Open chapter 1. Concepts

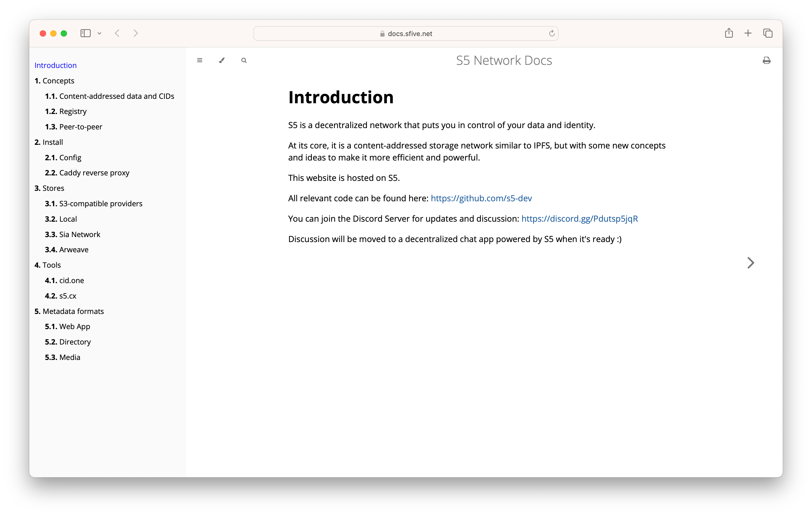point(54,81)
